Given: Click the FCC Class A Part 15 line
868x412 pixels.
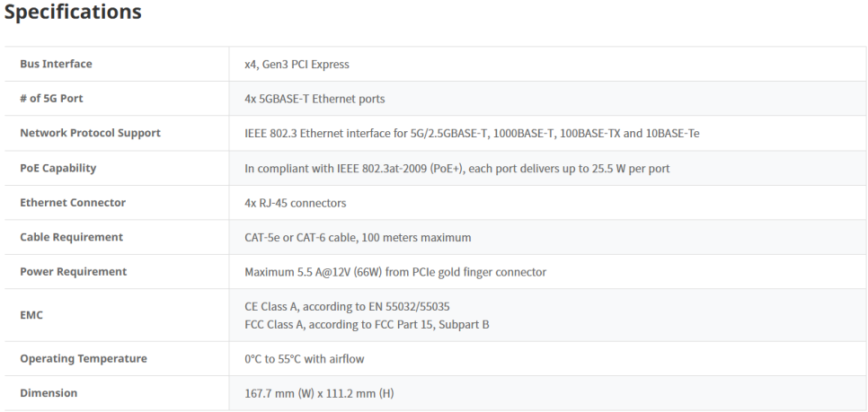Looking at the screenshot, I should 367,325.
